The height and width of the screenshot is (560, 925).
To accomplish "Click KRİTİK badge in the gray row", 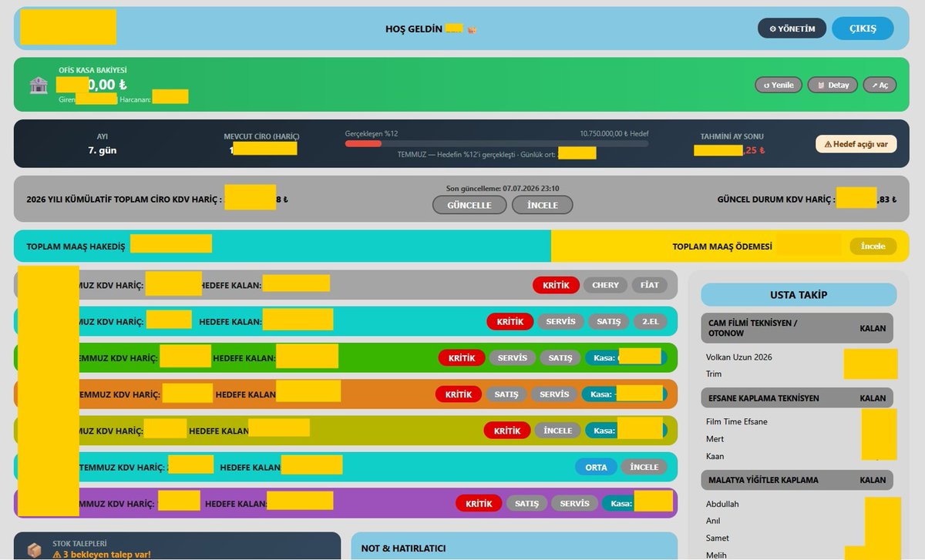I will point(556,285).
